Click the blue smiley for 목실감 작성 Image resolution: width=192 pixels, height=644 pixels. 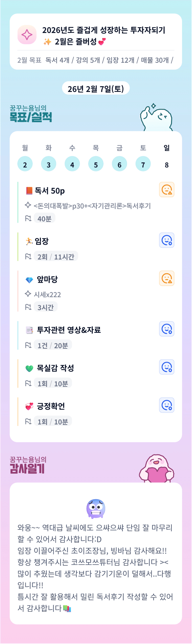[166, 367]
